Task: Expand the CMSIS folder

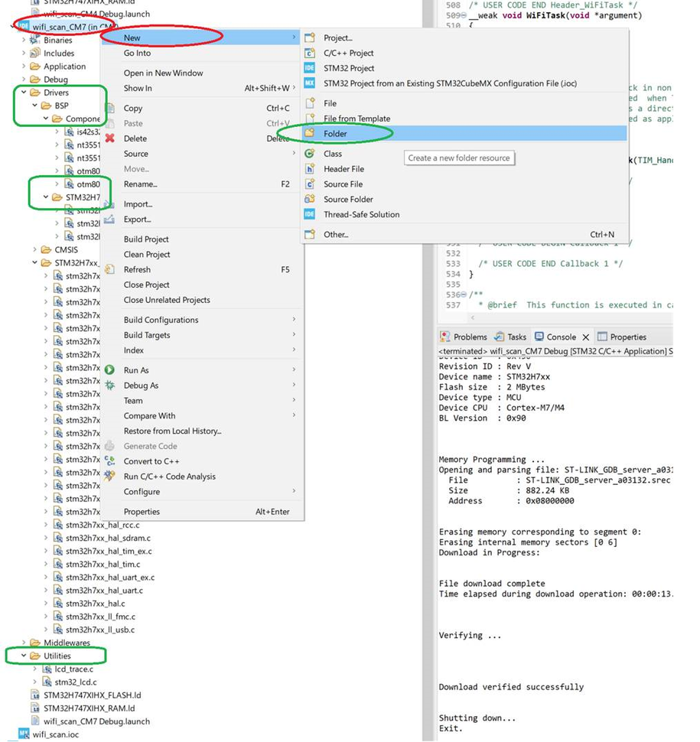Action: 35,249
